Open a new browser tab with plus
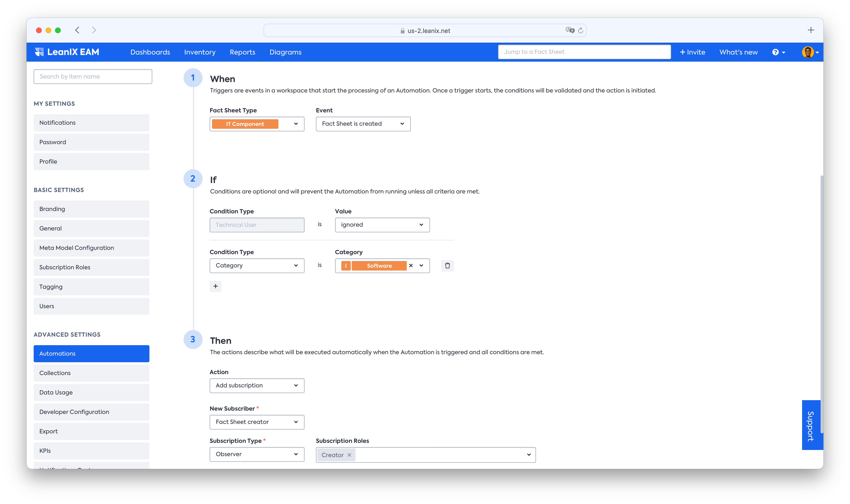The width and height of the screenshot is (850, 504). coord(811,30)
